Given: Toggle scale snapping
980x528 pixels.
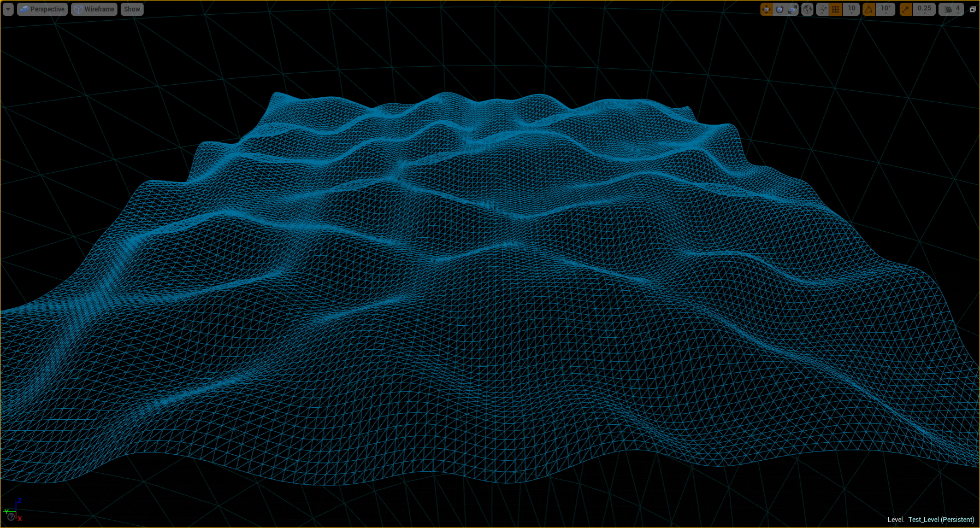Looking at the screenshot, I should click(x=906, y=9).
